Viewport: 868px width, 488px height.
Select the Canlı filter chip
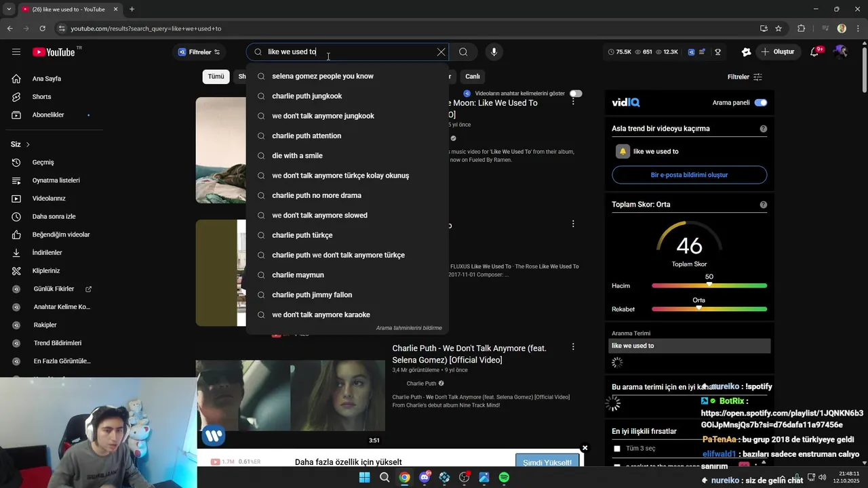coord(472,77)
